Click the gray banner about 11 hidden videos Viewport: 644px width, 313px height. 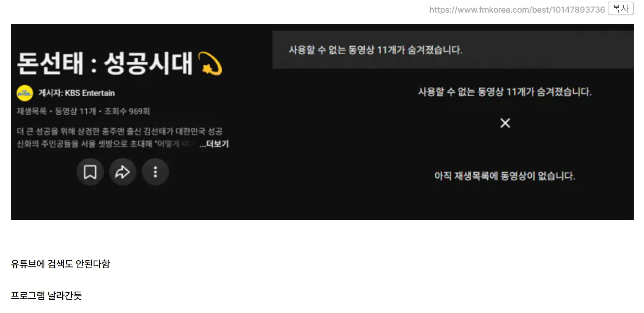[x=453, y=50]
